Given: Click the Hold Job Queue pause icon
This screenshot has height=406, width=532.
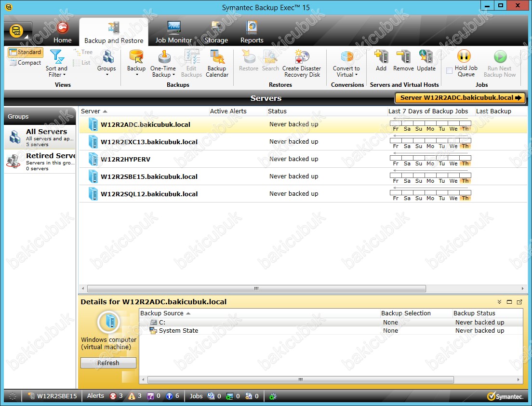Looking at the screenshot, I should point(464,56).
